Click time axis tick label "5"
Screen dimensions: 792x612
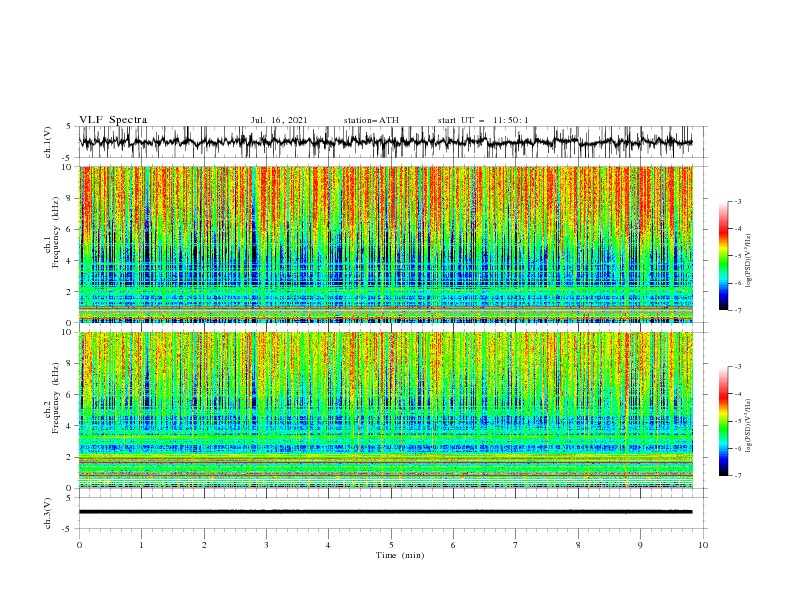pyautogui.click(x=391, y=545)
